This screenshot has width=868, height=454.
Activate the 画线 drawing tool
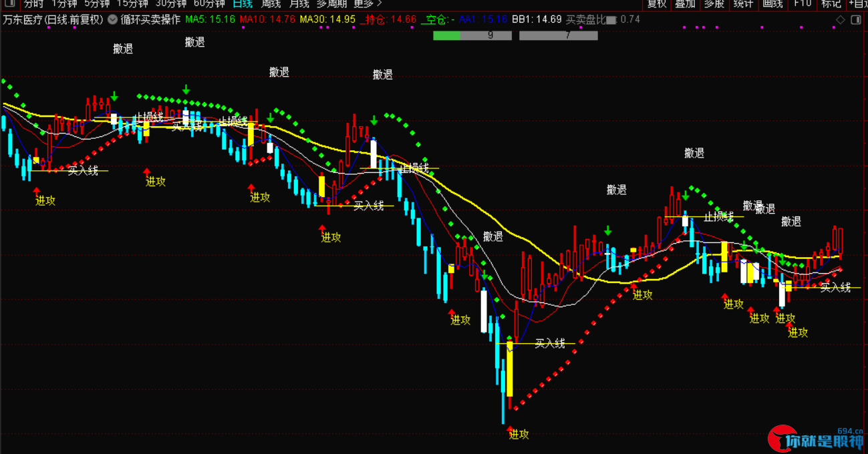click(x=772, y=3)
